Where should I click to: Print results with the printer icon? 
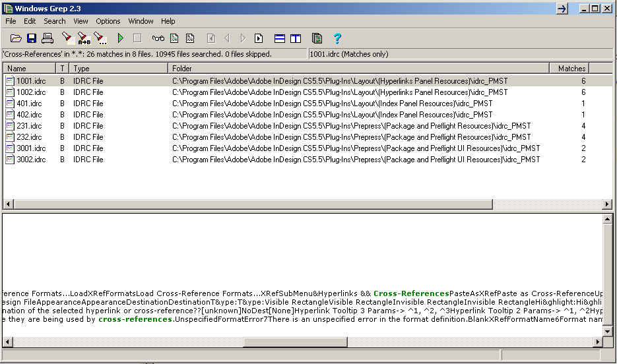pos(48,38)
